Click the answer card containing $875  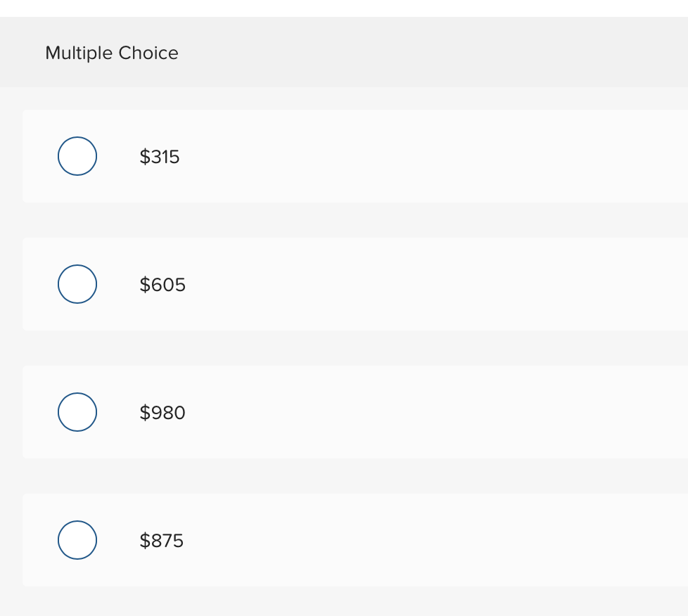[x=422, y=540]
